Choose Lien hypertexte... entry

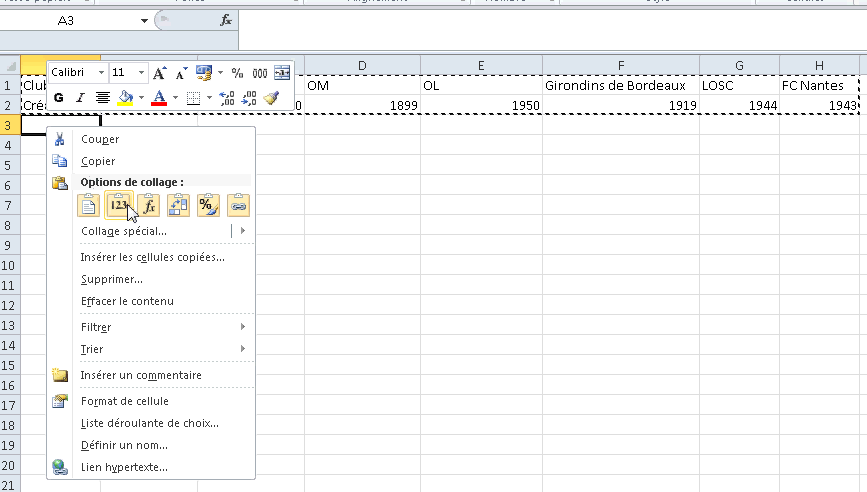[152, 467]
